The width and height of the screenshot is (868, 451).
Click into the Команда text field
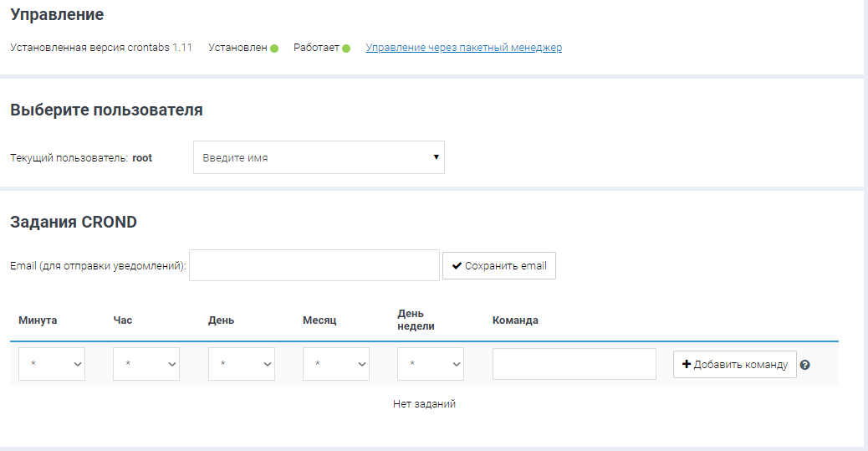coord(574,365)
